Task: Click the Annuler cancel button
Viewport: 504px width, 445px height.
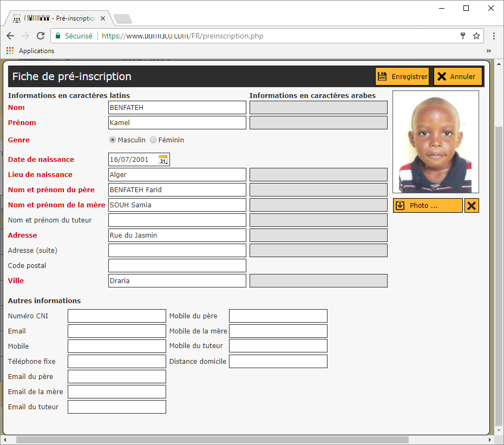Action: pos(458,76)
